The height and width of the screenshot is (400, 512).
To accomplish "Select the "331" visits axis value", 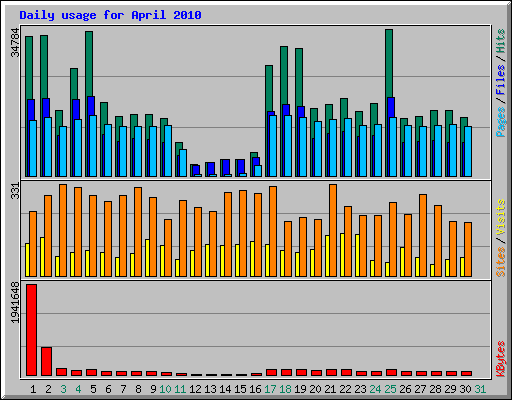I will coord(15,191).
